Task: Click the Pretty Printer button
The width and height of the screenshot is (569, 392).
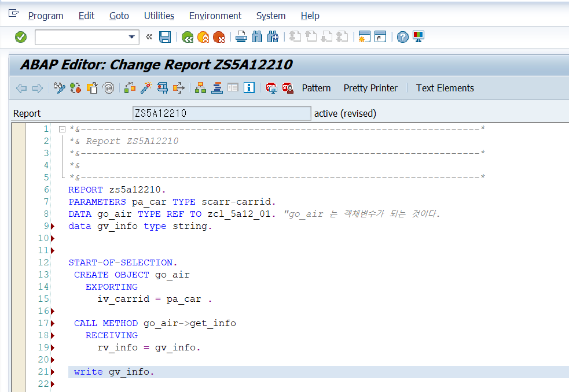Action: point(370,88)
